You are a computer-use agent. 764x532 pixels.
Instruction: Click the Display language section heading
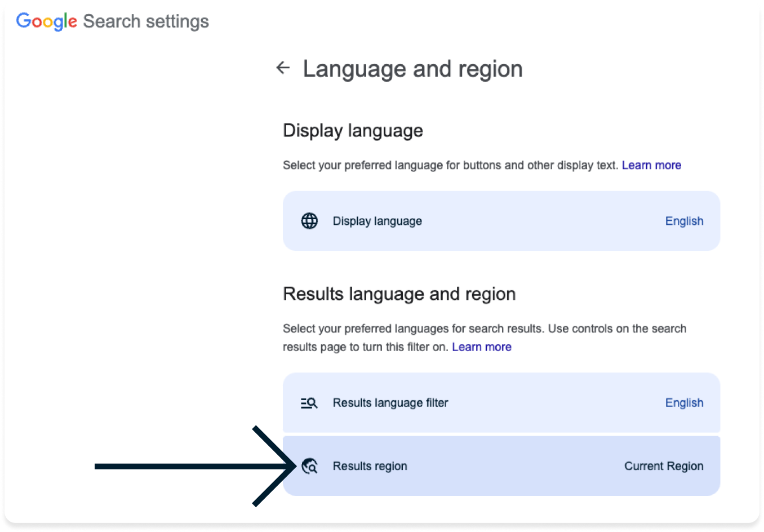(x=353, y=131)
